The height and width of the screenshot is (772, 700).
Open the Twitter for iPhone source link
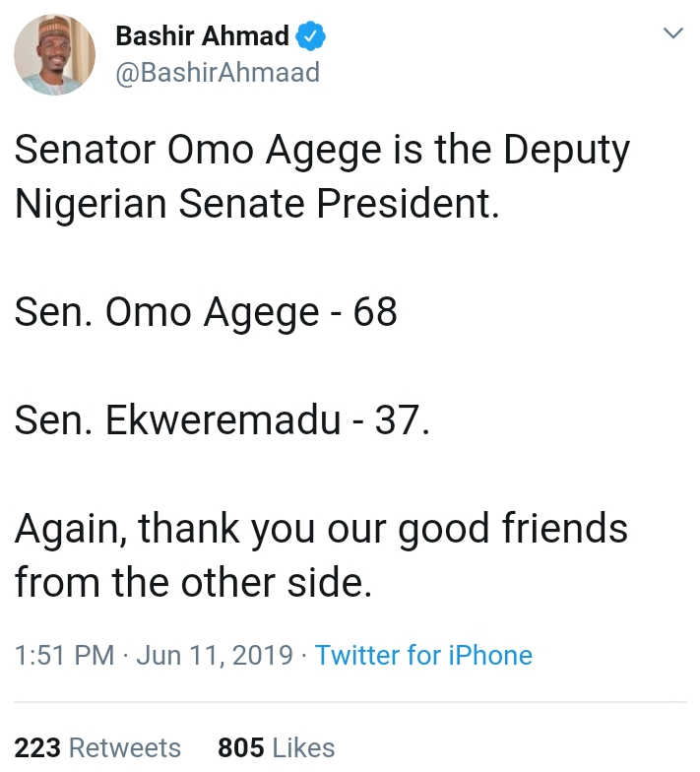[423, 656]
